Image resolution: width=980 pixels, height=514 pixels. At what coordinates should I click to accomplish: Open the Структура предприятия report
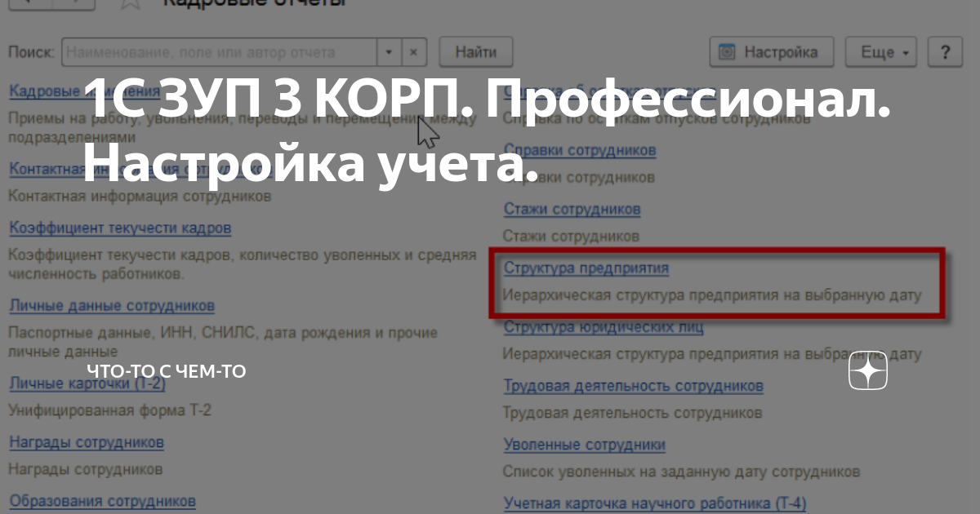tap(586, 268)
